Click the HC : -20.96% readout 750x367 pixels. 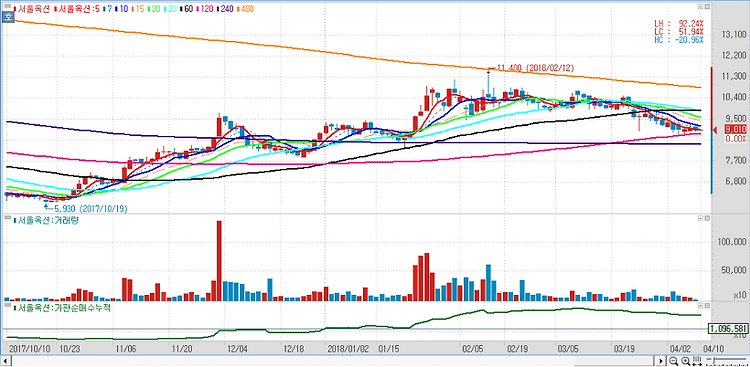679,40
